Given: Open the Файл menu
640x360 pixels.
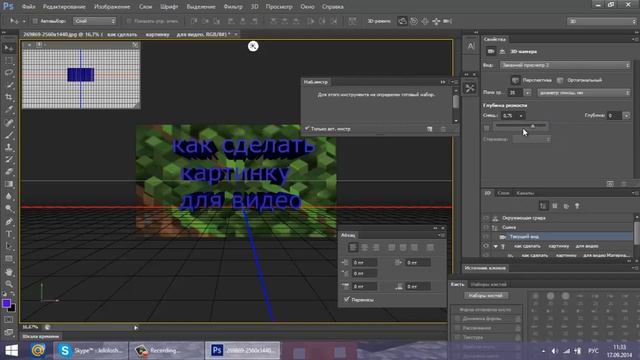Looking at the screenshot, I should click(x=28, y=7).
